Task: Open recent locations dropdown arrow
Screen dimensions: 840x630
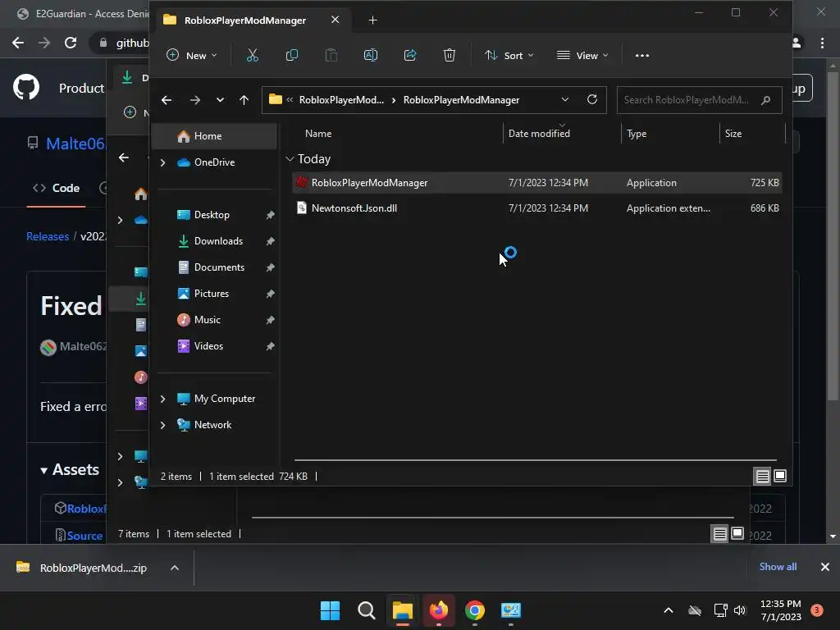Action: coord(220,100)
